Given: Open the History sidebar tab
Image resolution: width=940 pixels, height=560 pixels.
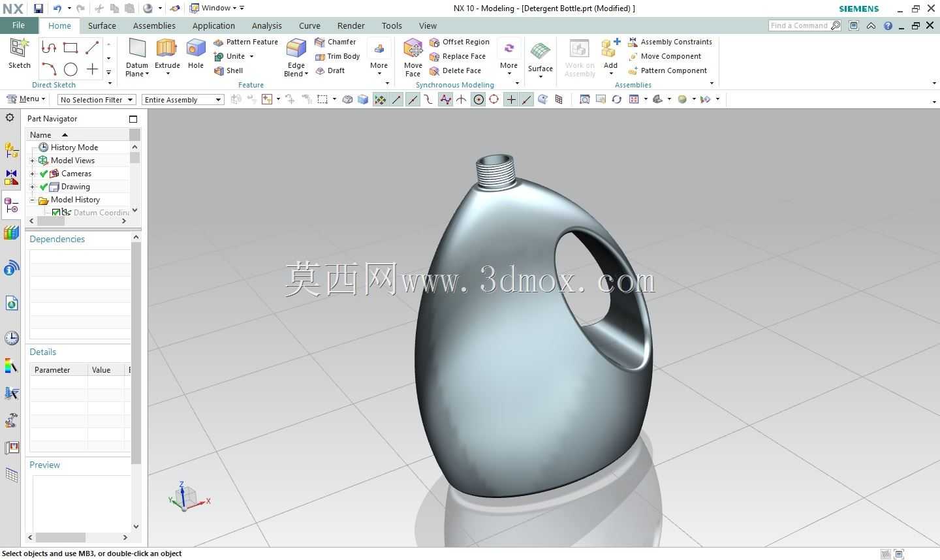Looking at the screenshot, I should pos(11,337).
